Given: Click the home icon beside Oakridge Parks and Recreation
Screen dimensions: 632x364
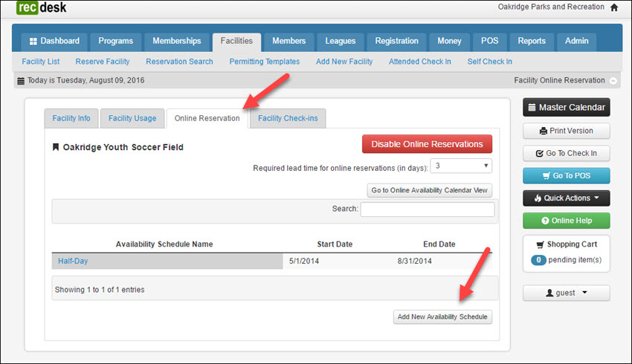Looking at the screenshot, I should point(614,7).
